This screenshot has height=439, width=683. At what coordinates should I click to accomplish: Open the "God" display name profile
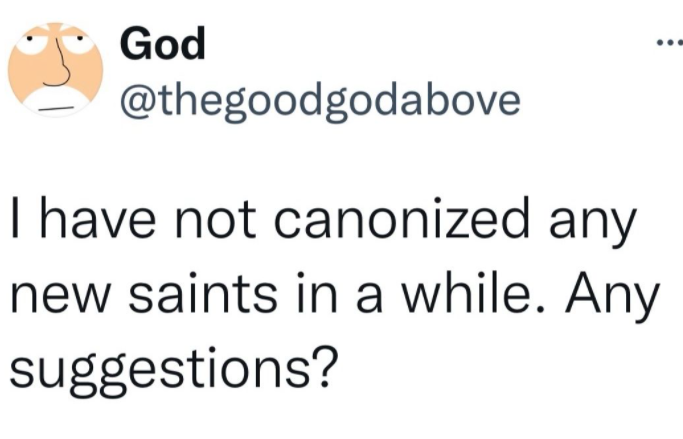click(x=161, y=42)
